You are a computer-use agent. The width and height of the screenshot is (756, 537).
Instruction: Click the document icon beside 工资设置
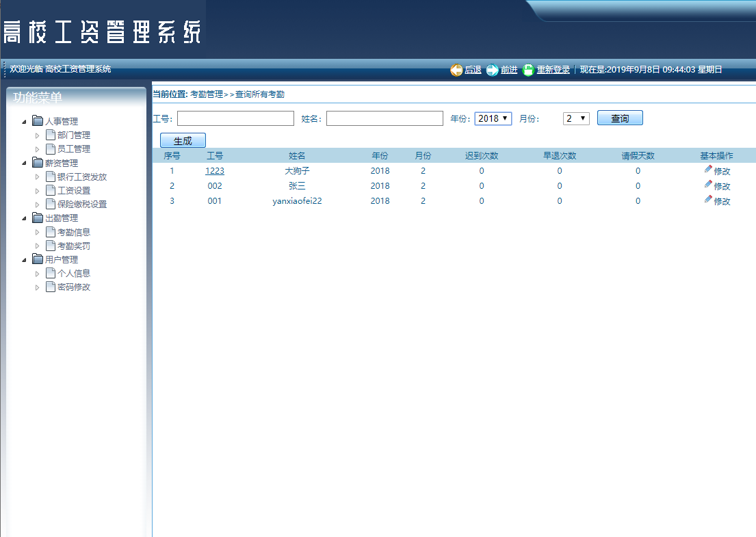(x=51, y=189)
